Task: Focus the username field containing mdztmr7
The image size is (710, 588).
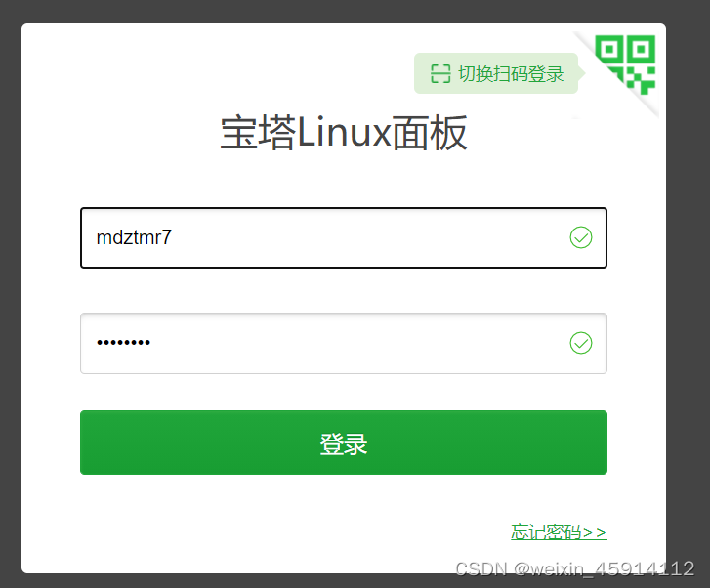Action: (344, 237)
